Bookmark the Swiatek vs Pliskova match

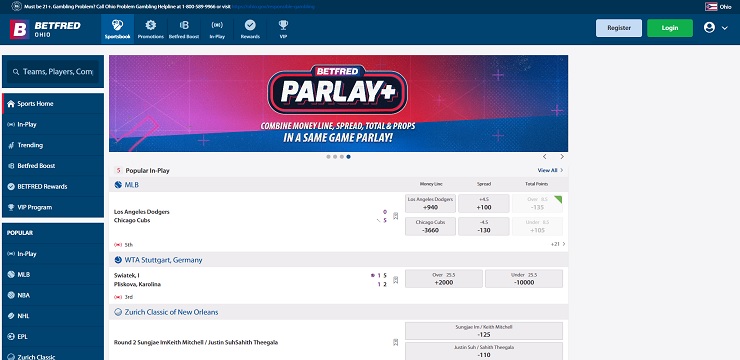[x=395, y=280]
